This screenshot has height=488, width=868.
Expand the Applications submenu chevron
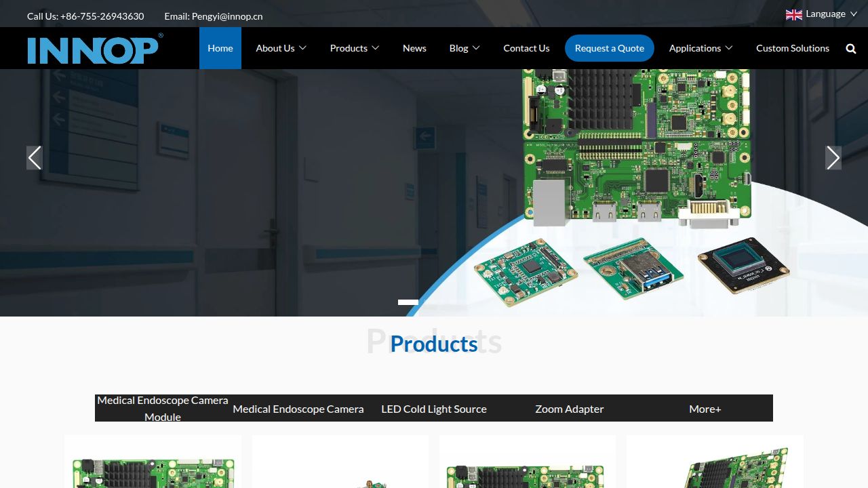[729, 47]
